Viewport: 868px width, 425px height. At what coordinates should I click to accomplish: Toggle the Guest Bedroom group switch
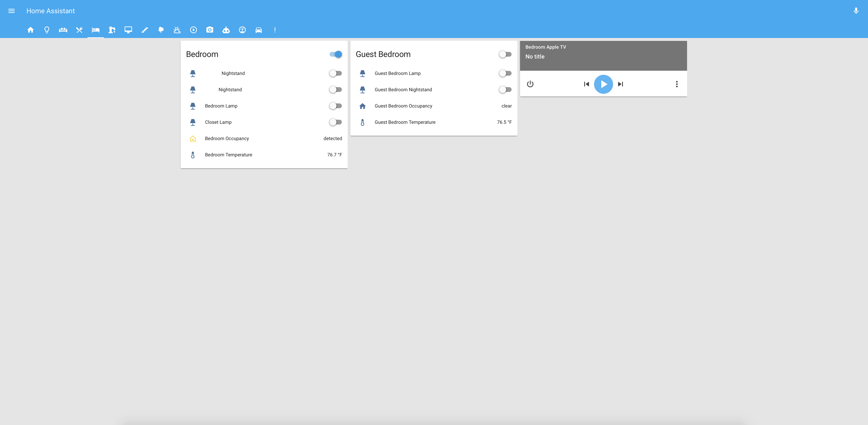tap(505, 54)
